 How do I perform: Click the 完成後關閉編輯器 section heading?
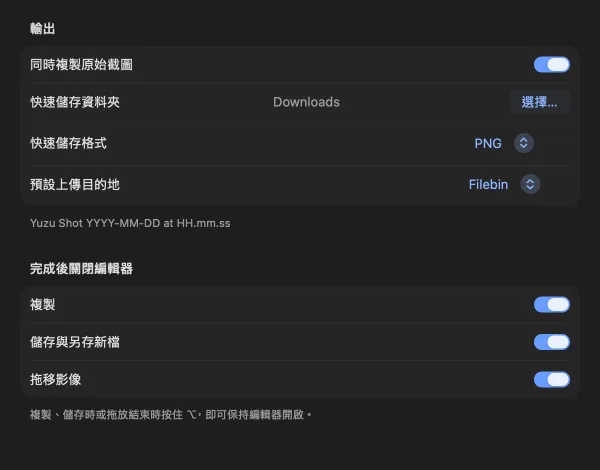point(82,268)
